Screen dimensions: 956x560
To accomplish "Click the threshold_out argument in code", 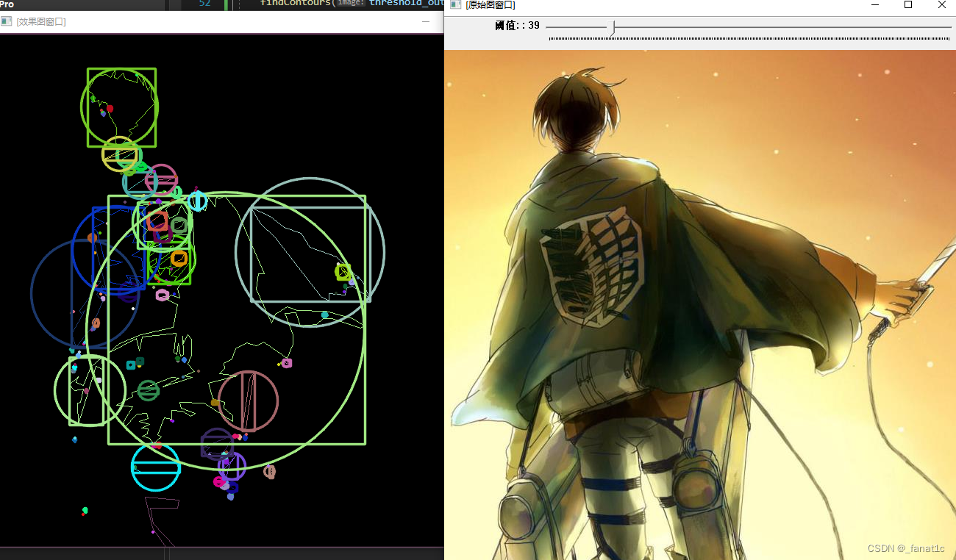I will click(406, 4).
